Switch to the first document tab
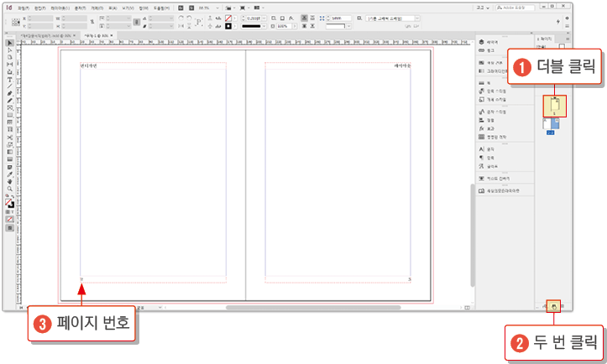 coord(48,35)
